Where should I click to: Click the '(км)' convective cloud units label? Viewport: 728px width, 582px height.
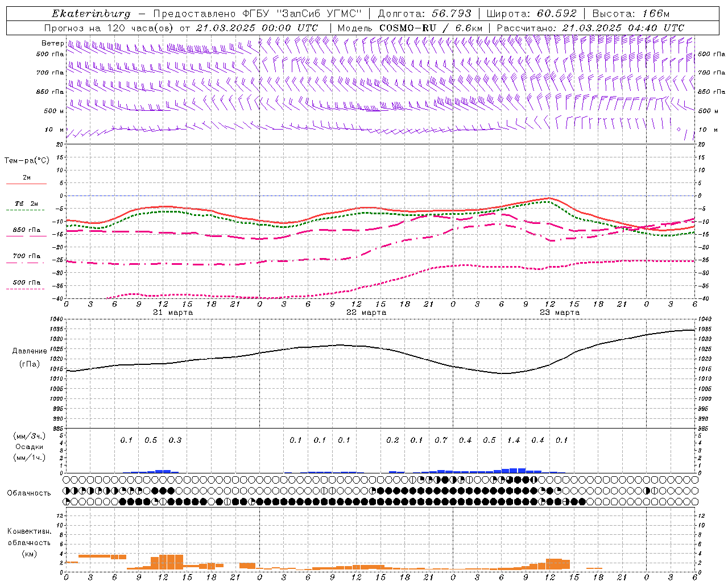point(29,554)
